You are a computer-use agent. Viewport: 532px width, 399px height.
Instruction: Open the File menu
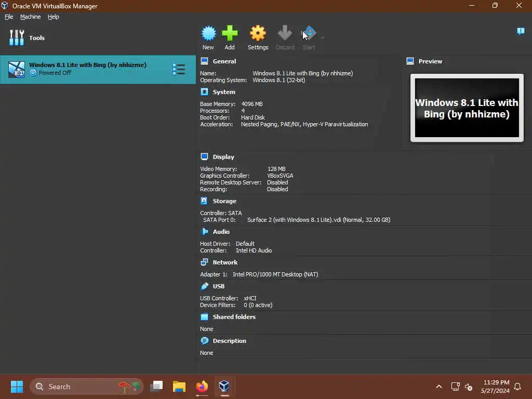point(9,17)
